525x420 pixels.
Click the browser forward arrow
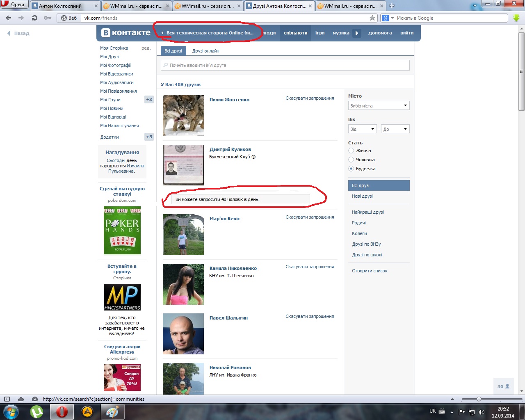[21, 18]
